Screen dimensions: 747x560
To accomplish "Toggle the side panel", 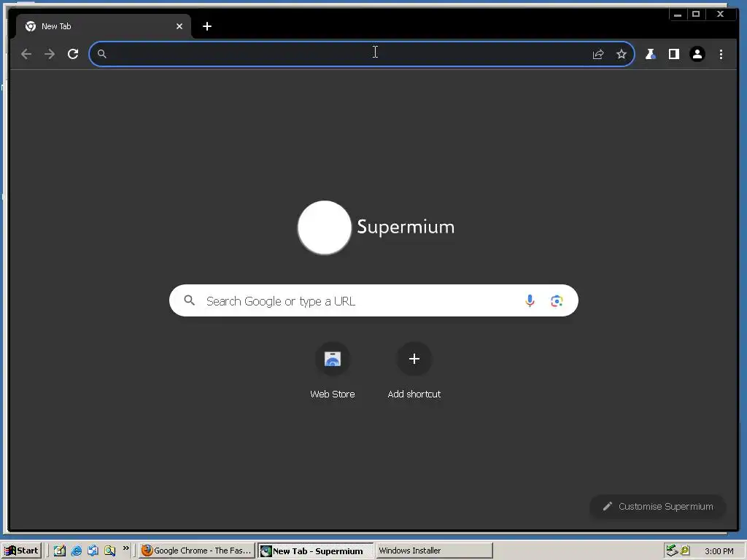I will pyautogui.click(x=673, y=54).
